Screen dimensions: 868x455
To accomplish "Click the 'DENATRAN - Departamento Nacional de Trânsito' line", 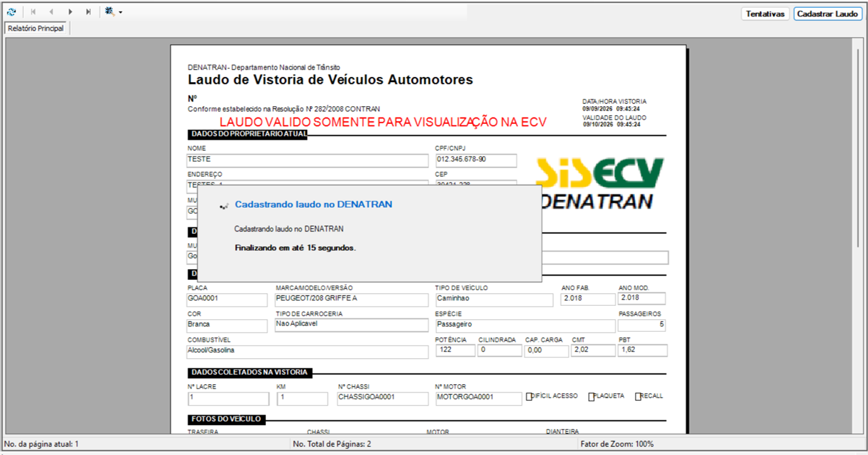I will (264, 67).
